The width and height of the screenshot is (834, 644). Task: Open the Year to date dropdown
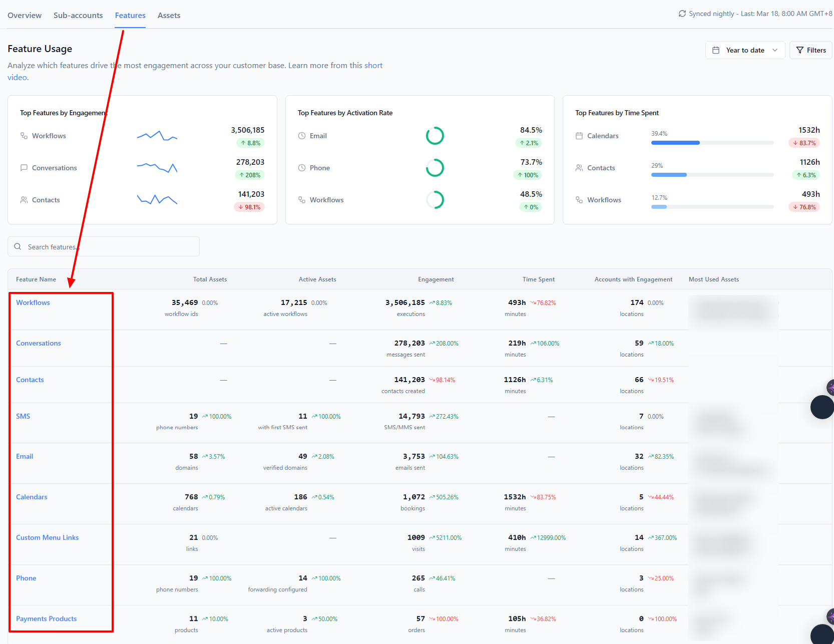[x=745, y=50]
